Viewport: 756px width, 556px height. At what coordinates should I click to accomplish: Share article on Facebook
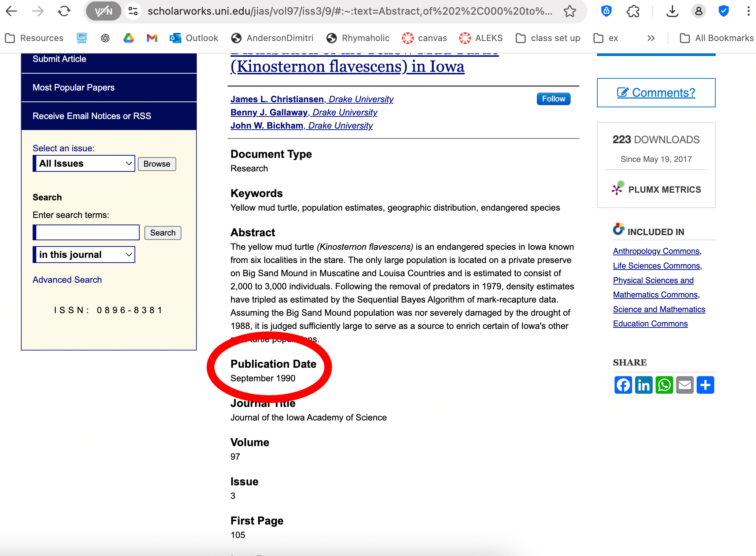point(623,385)
